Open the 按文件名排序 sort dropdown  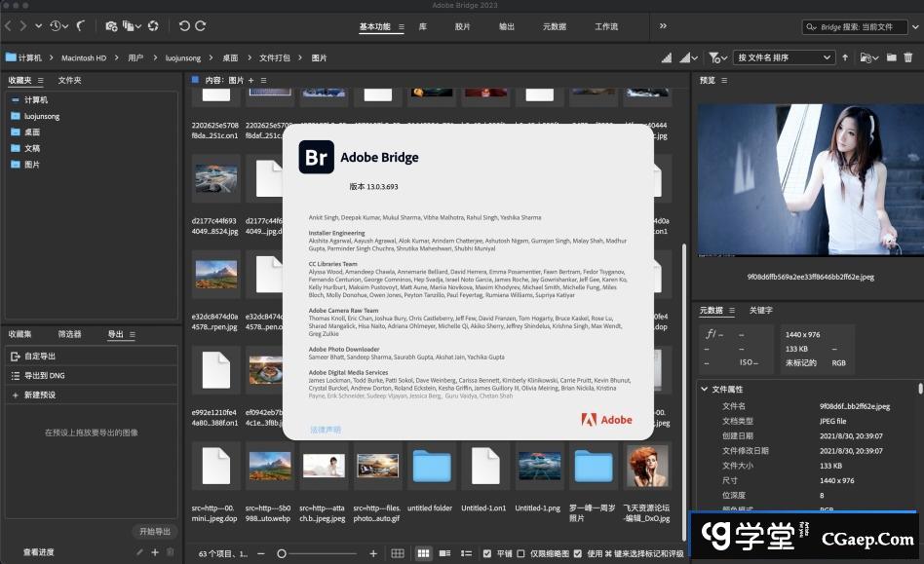tap(783, 57)
